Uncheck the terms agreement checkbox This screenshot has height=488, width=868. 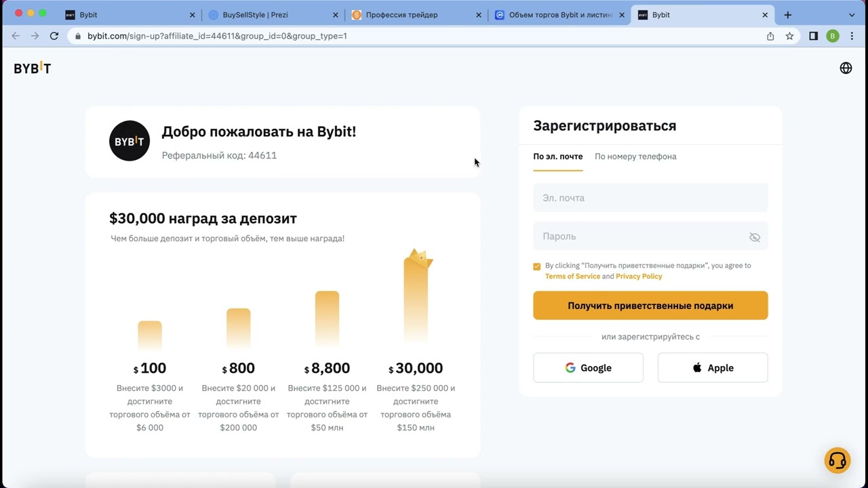pos(537,266)
